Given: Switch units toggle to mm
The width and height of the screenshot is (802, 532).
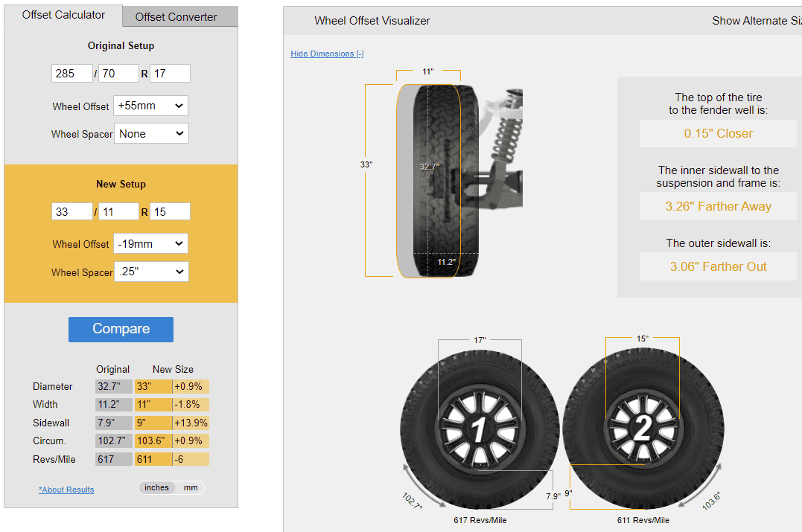Looking at the screenshot, I should pyautogui.click(x=191, y=487).
